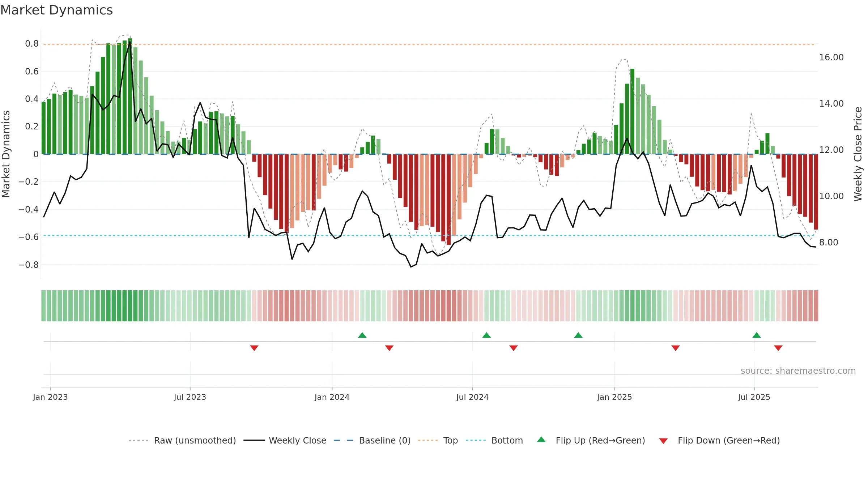868x488 pixels.
Task: Click the source: sharemaestro.com text
Action: (x=798, y=371)
